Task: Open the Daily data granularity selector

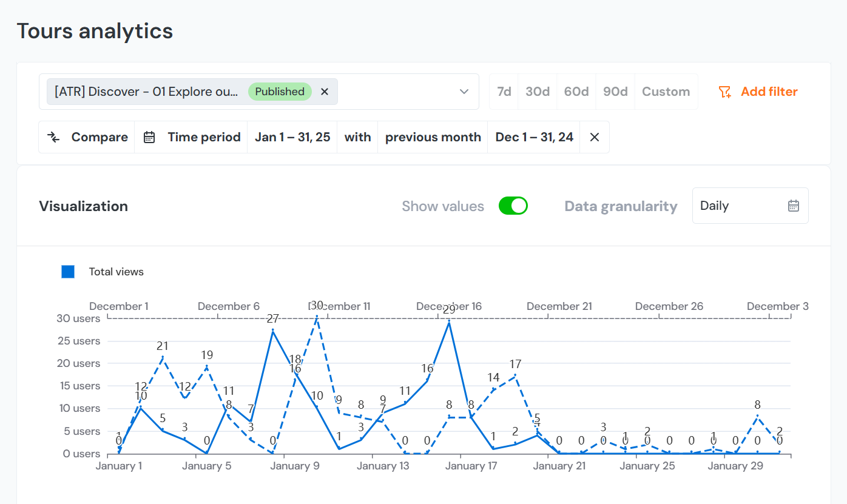Action: [740, 206]
